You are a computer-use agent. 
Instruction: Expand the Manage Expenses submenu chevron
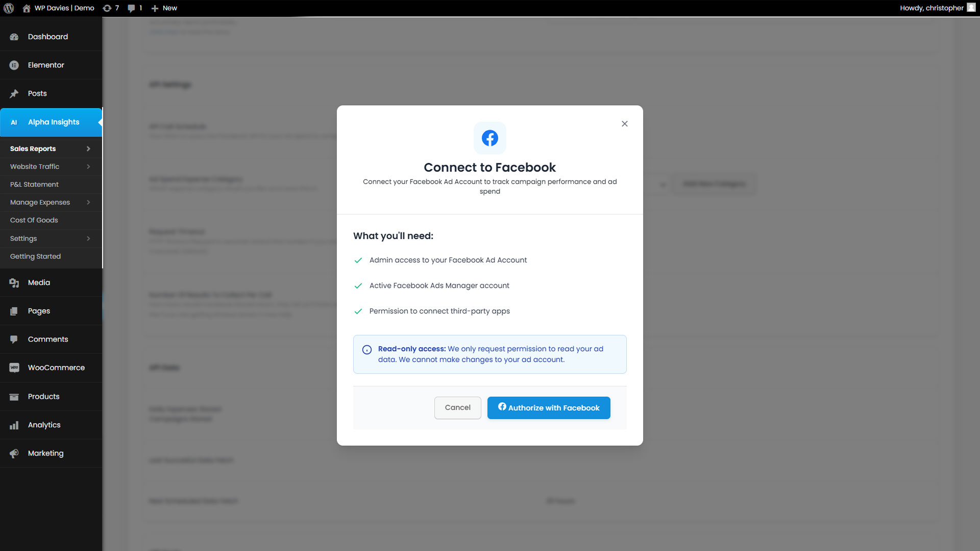point(88,203)
